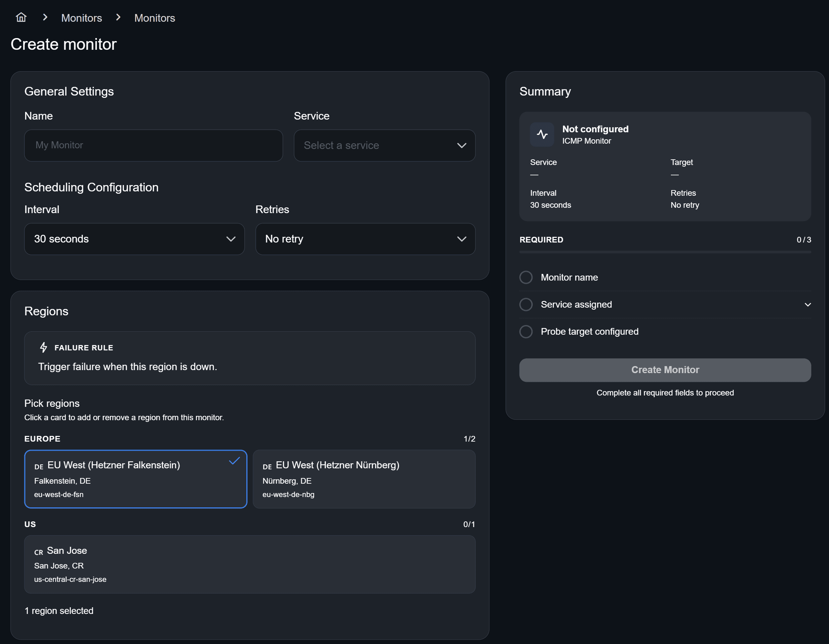This screenshot has height=644, width=829.
Task: Click the lightning bolt Failure Rule icon
Action: 44,347
